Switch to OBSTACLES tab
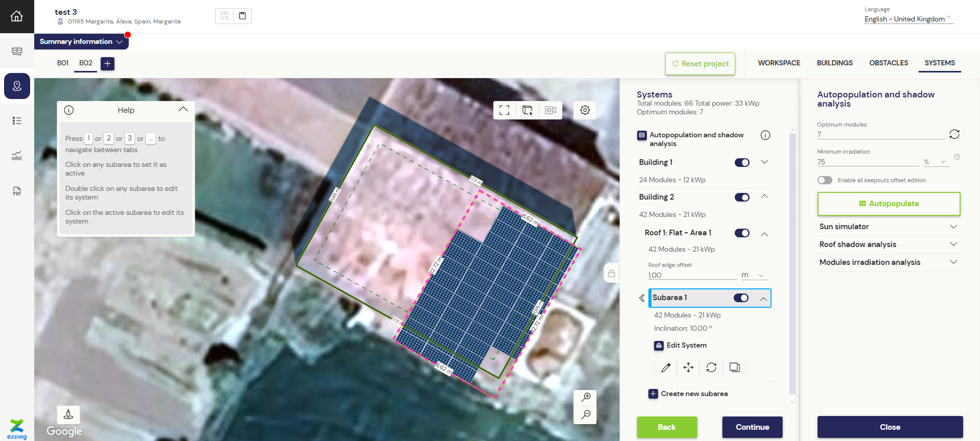The height and width of the screenshot is (441, 980). (889, 63)
